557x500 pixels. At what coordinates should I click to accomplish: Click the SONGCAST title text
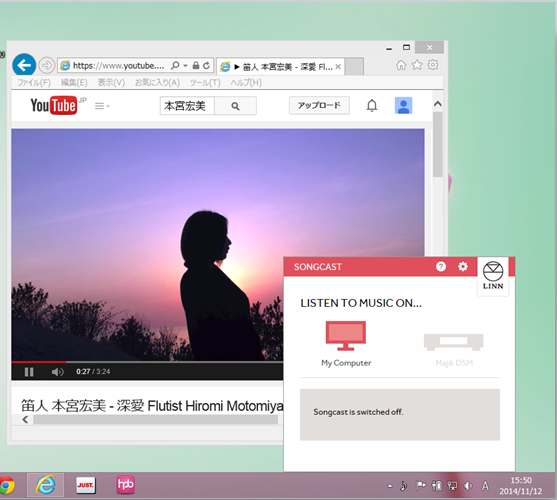point(318,267)
